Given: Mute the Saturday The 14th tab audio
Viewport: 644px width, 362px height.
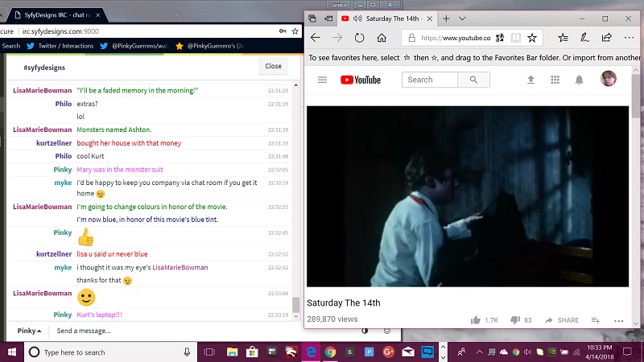Looking at the screenshot, I should click(357, 19).
